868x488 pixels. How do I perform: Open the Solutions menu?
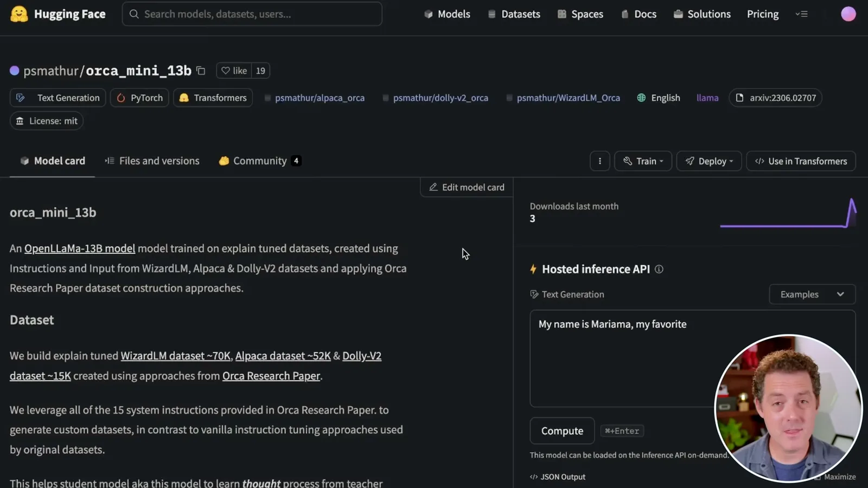point(702,14)
